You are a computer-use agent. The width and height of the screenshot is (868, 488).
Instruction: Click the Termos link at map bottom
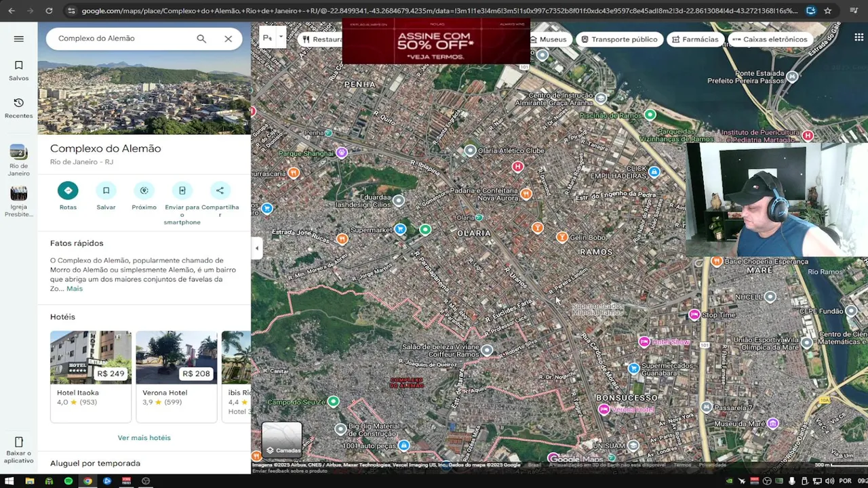pyautogui.click(x=682, y=465)
